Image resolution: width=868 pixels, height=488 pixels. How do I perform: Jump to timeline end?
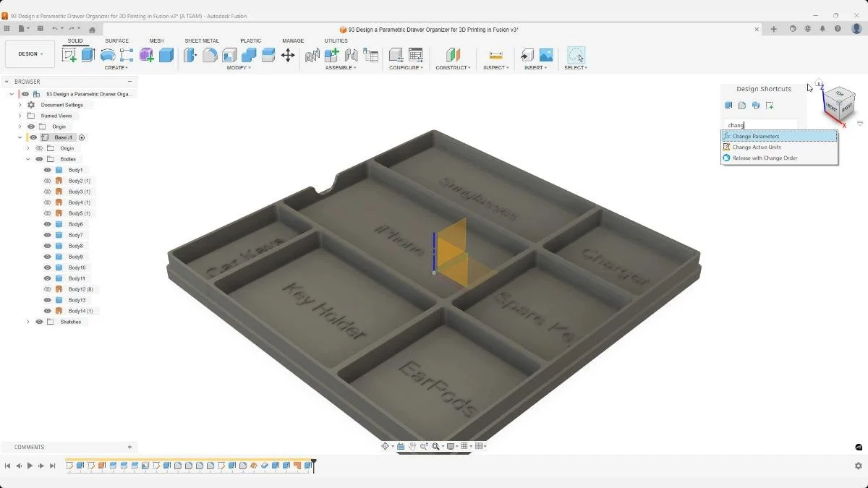tap(52, 466)
